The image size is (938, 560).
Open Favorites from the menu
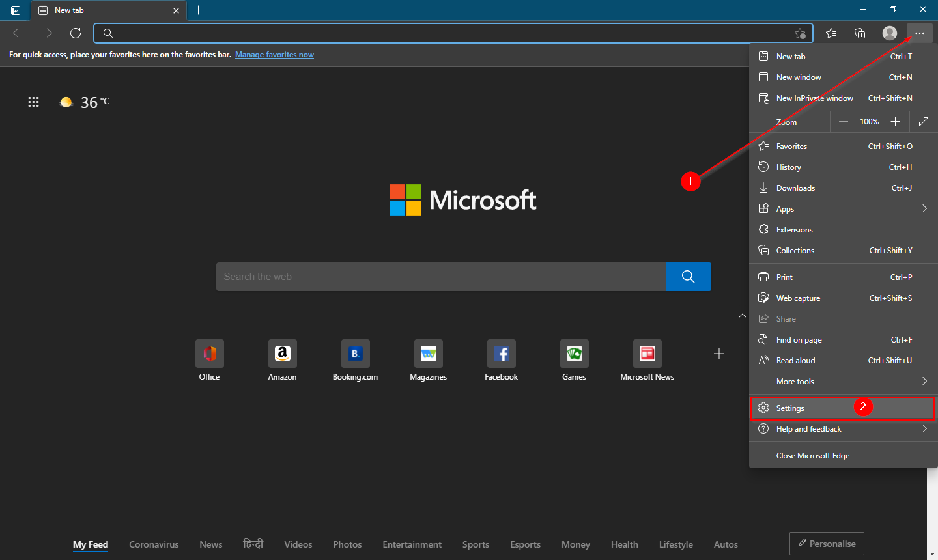[844, 147]
